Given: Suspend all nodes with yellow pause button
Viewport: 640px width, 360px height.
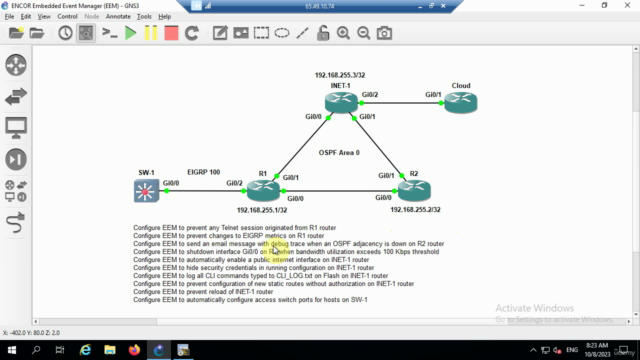Looking at the screenshot, I should coord(151,33).
